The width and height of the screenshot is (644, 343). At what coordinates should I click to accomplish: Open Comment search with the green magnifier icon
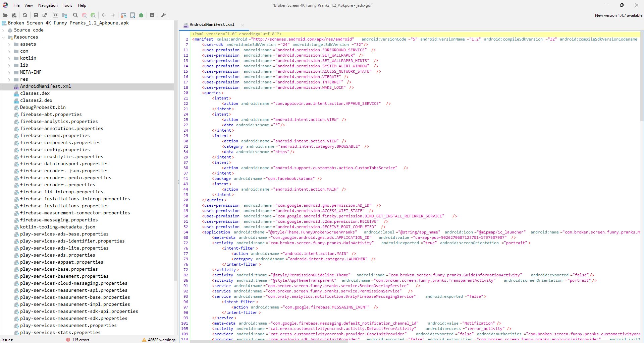point(93,15)
